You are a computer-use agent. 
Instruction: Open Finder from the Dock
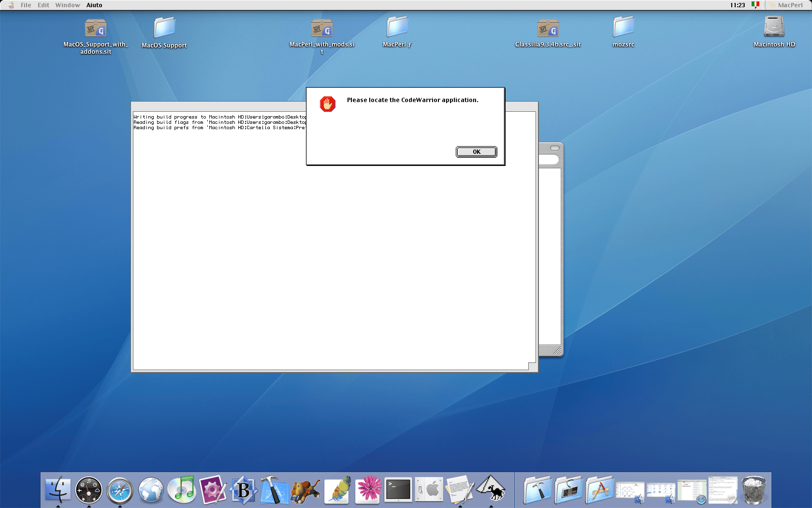pos(58,490)
